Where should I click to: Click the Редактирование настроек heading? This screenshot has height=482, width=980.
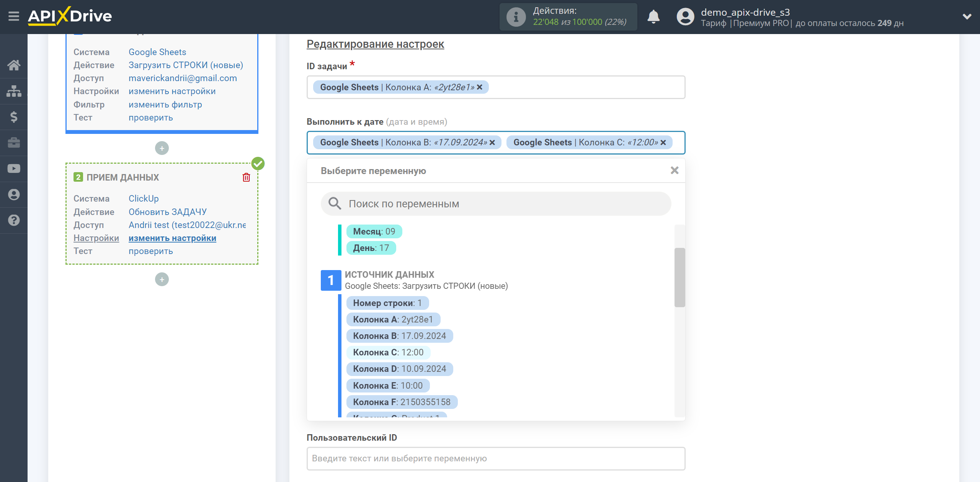click(375, 44)
